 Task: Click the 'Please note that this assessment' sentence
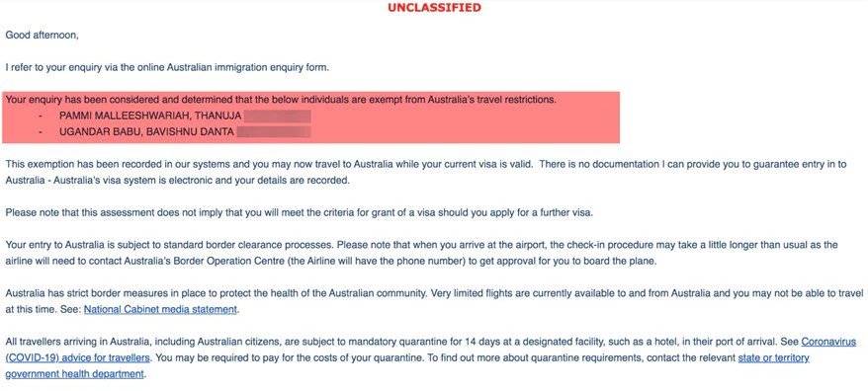[299, 213]
